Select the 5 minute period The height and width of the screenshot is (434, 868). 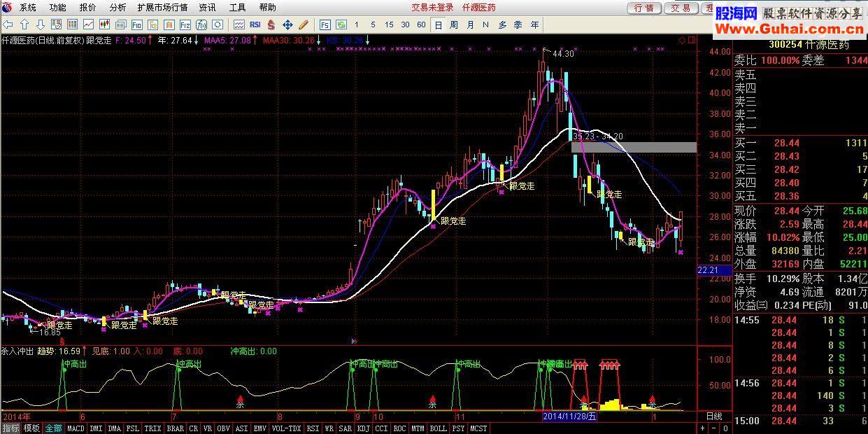[x=373, y=24]
